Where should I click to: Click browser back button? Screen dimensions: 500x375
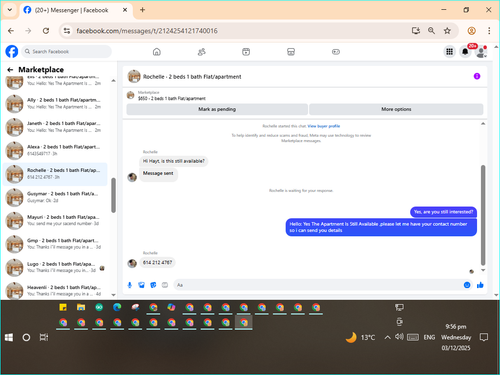click(11, 31)
